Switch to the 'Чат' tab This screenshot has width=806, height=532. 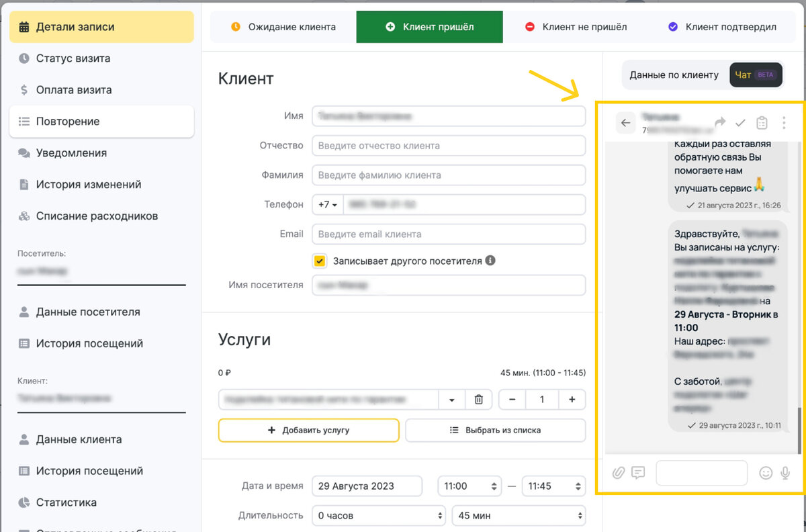747,75
